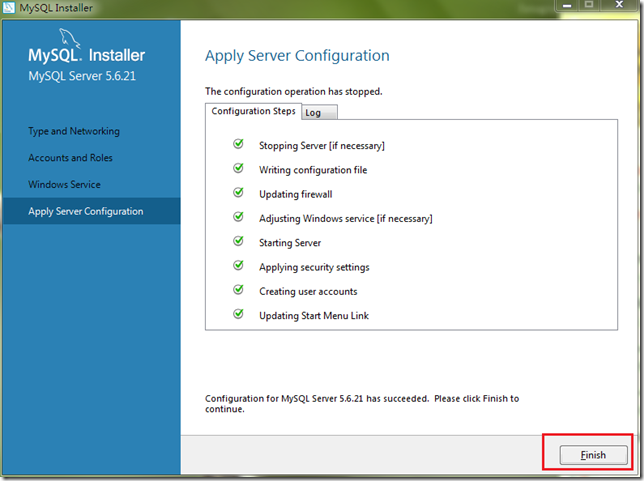Viewport: 644px width, 481px height.
Task: Select the green check next to Updating firewall
Action: pyautogui.click(x=238, y=193)
